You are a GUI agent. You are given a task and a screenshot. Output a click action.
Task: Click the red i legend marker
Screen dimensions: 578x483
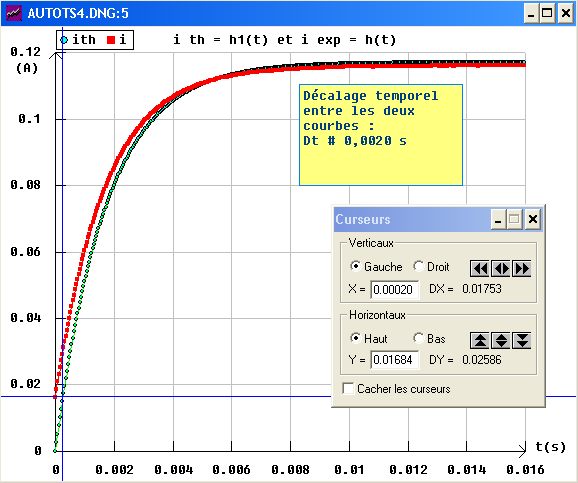point(111,40)
